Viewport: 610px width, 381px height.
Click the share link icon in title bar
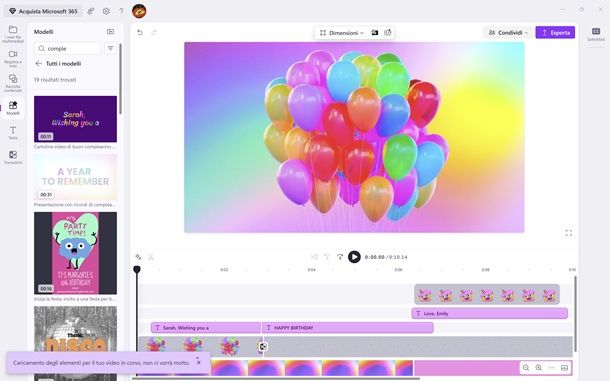(x=91, y=11)
